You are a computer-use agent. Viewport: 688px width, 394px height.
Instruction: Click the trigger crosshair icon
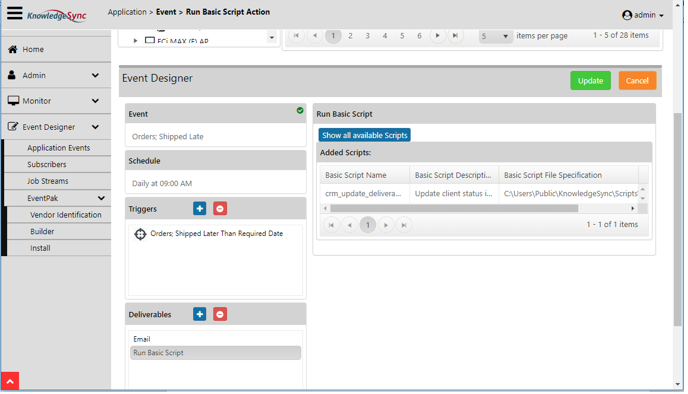pos(140,234)
